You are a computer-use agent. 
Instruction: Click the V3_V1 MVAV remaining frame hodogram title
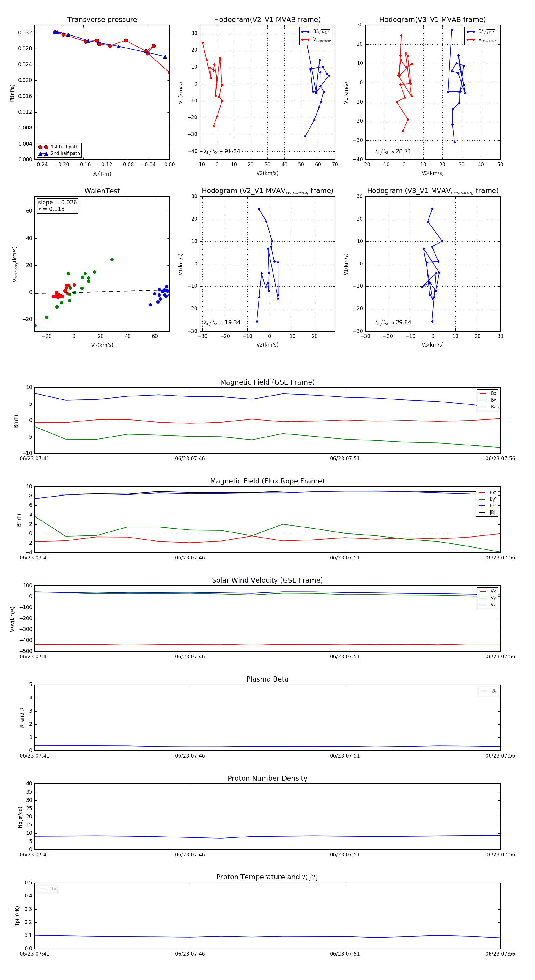coord(432,191)
